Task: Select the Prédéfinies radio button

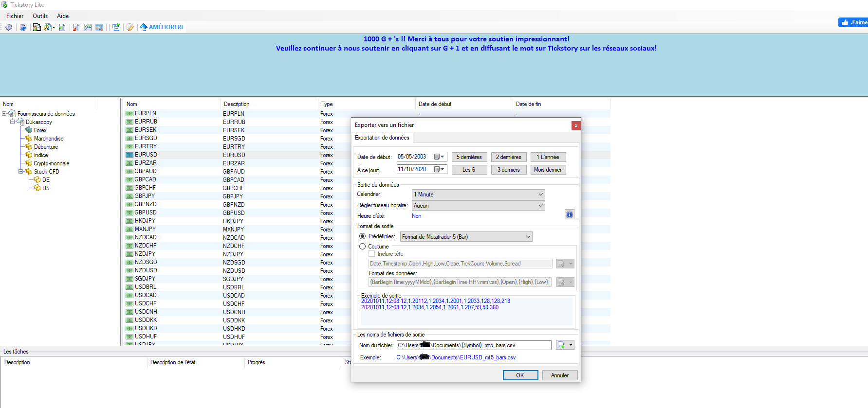Action: pos(362,236)
